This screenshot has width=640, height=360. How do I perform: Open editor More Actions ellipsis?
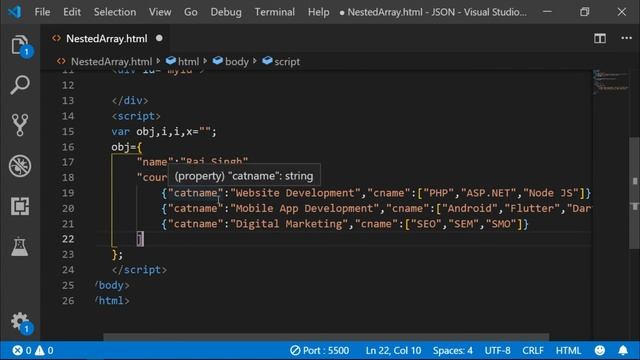(626, 38)
